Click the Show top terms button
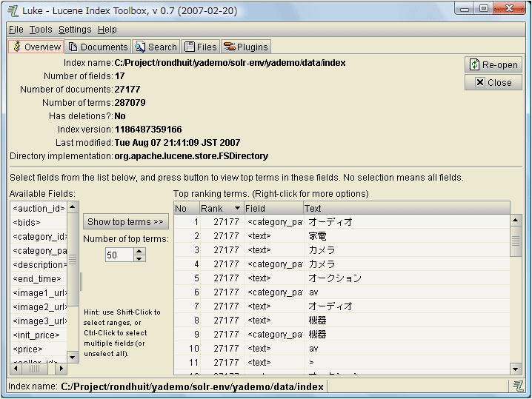The height and width of the screenshot is (399, 532). tap(125, 221)
